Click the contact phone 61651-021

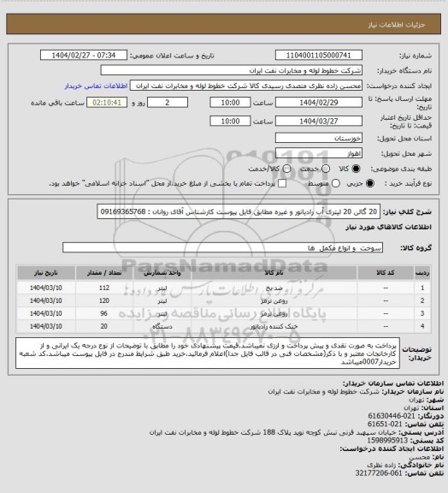(x=386, y=425)
